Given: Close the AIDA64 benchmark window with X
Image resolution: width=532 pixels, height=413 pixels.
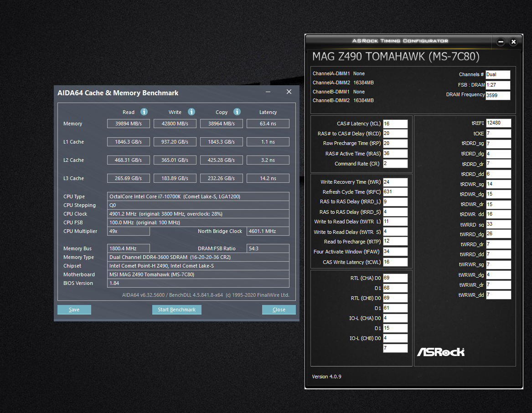Looking at the screenshot, I should pyautogui.click(x=289, y=92).
